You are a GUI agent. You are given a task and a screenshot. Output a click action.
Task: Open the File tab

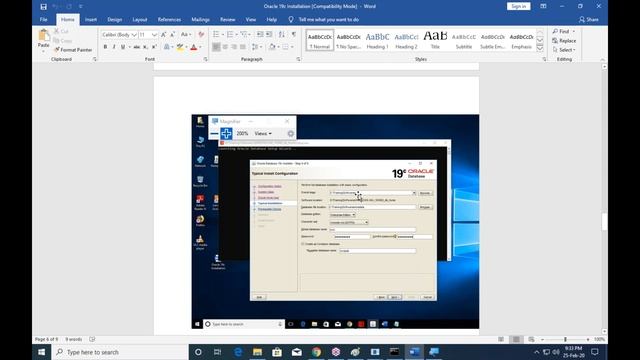click(x=43, y=20)
